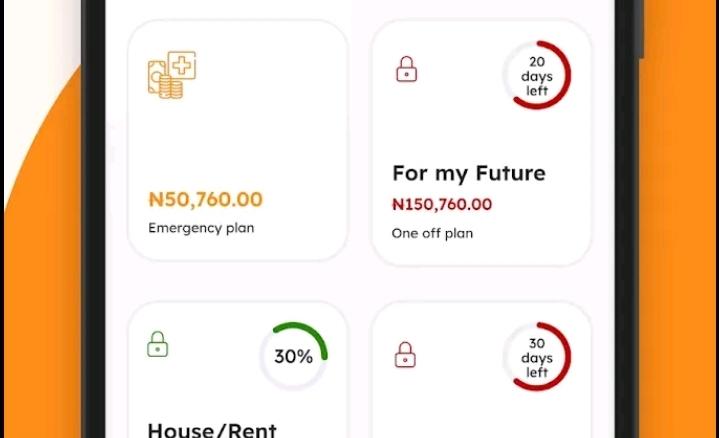This screenshot has width=719, height=438.
Task: Select the N150,760.00 balance
Action: (442, 205)
